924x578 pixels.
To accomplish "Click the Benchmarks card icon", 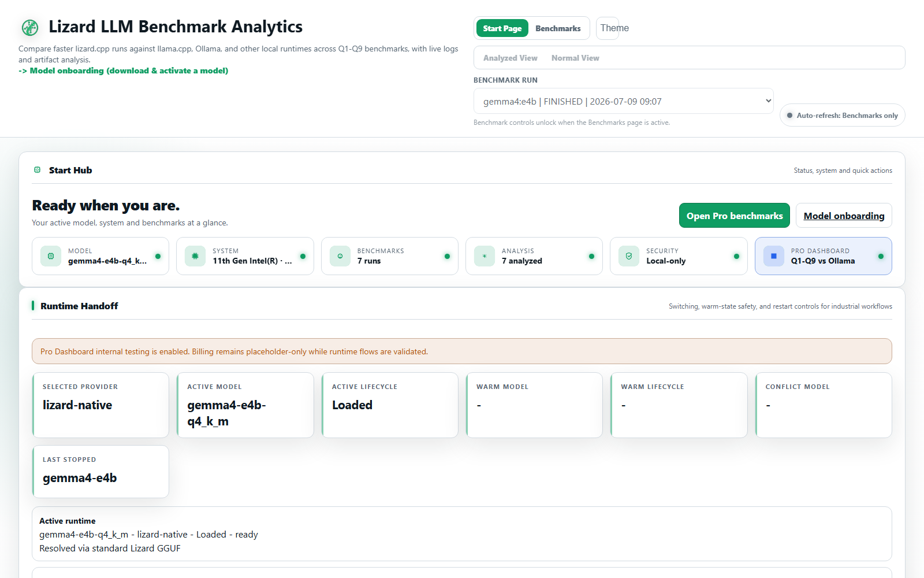I will click(340, 256).
